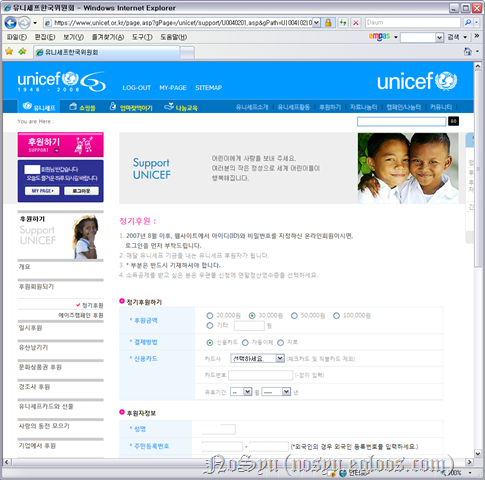The width and height of the screenshot is (485, 480).
Task: Open the 도움말(H) menu
Action: [174, 37]
